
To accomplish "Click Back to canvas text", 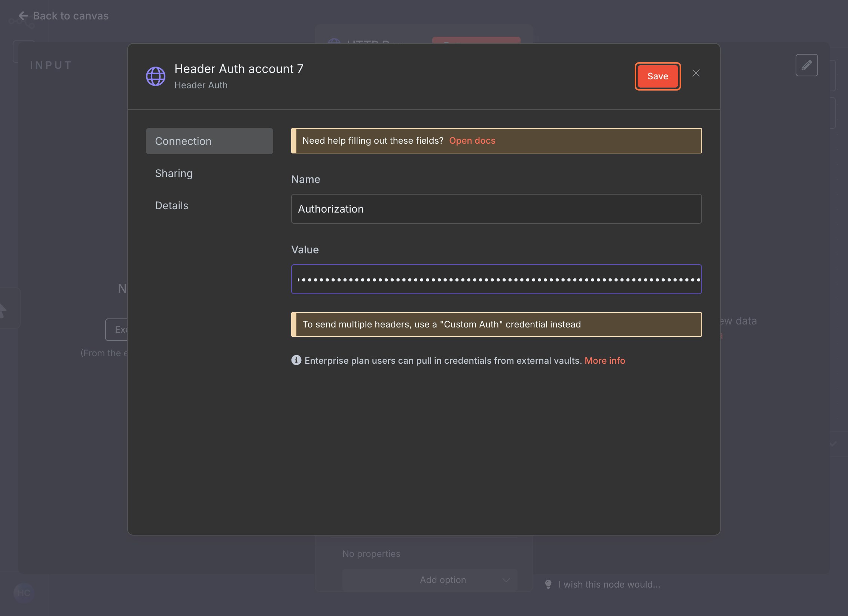I will point(71,16).
